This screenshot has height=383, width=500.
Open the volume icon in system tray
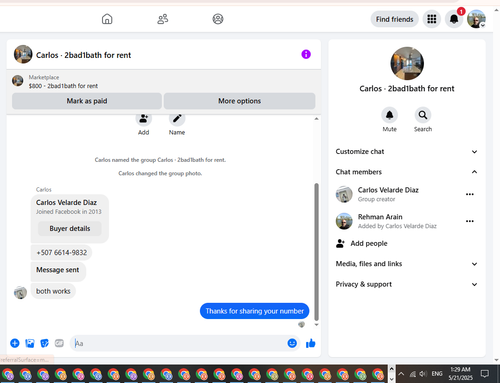pos(423,374)
